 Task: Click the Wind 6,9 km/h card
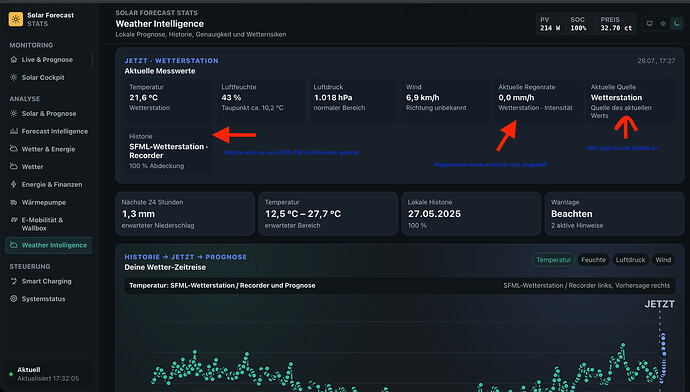(445, 100)
